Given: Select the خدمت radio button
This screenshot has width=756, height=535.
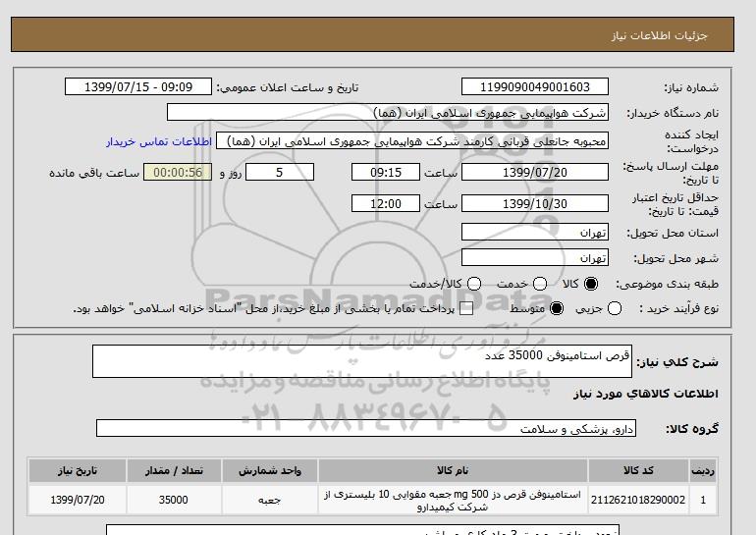Looking at the screenshot, I should click(540, 284).
